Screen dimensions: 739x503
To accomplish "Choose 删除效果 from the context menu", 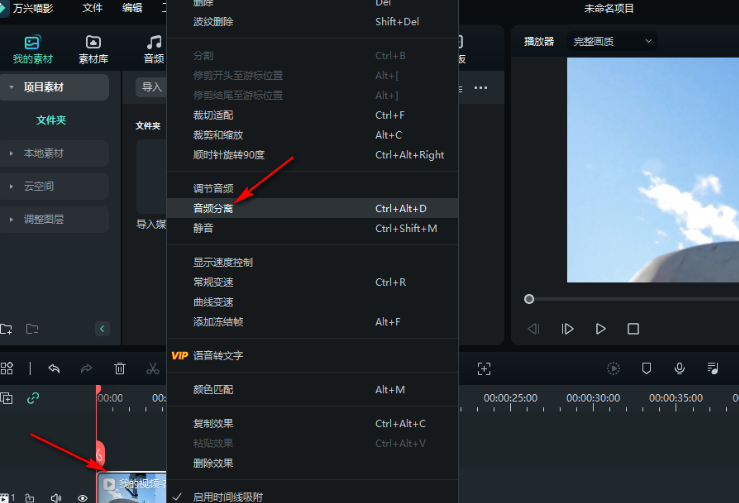I will click(312, 463).
